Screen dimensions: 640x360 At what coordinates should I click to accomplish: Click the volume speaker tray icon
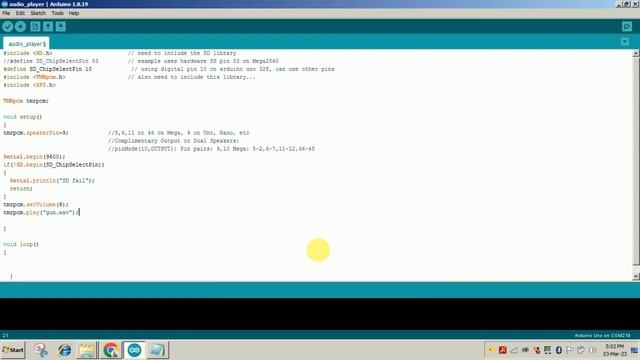[x=593, y=350]
